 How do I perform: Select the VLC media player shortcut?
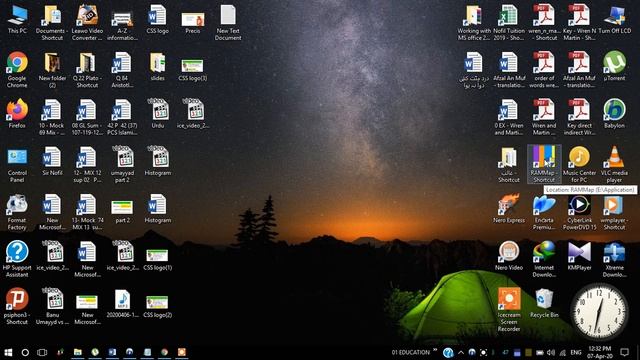point(615,164)
